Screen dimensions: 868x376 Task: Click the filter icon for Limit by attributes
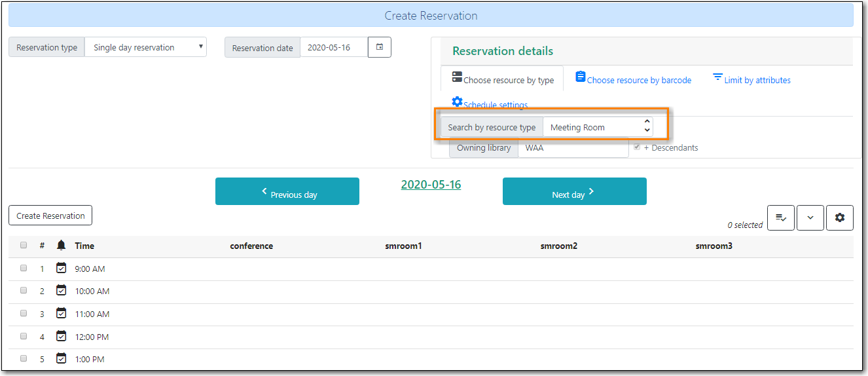717,77
